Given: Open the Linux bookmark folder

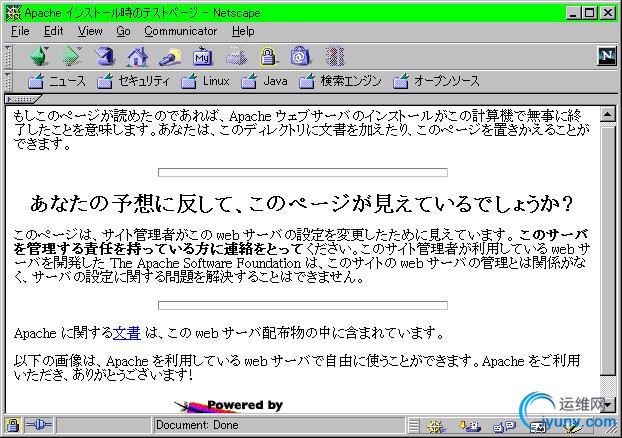Looking at the screenshot, I should click(x=205, y=81).
